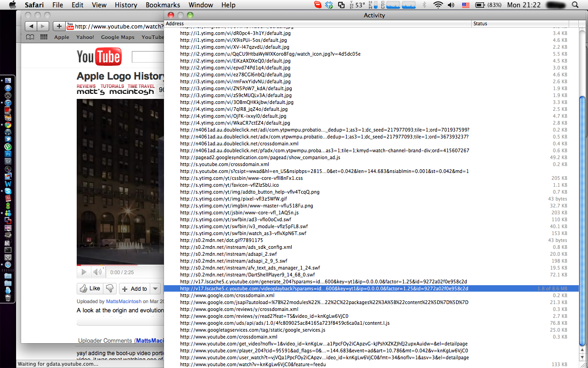Image resolution: width=588 pixels, height=368 pixels.
Task: Click the video play button
Action: pyautogui.click(x=84, y=272)
